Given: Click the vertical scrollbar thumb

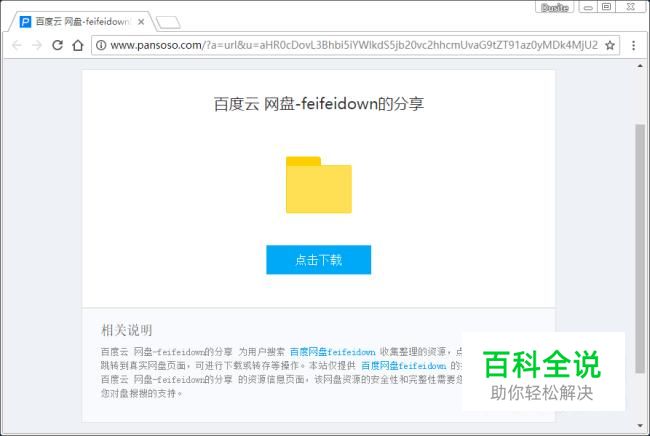Looking at the screenshot, I should pyautogui.click(x=640, y=248).
